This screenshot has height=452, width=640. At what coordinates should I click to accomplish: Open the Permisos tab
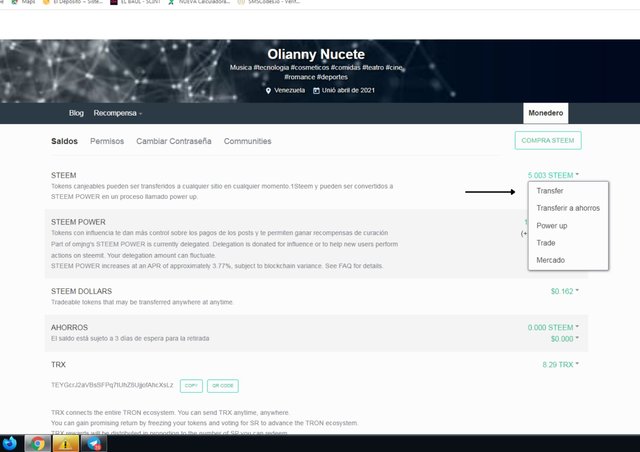pyautogui.click(x=107, y=141)
